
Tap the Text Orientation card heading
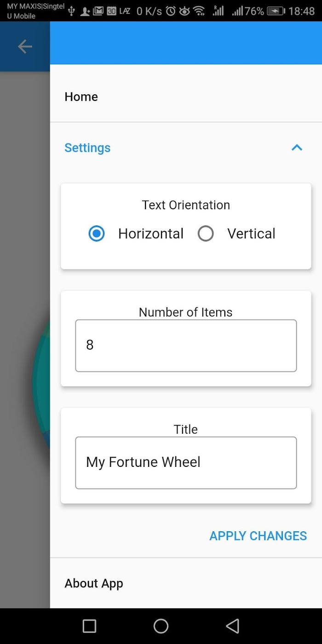coord(186,205)
